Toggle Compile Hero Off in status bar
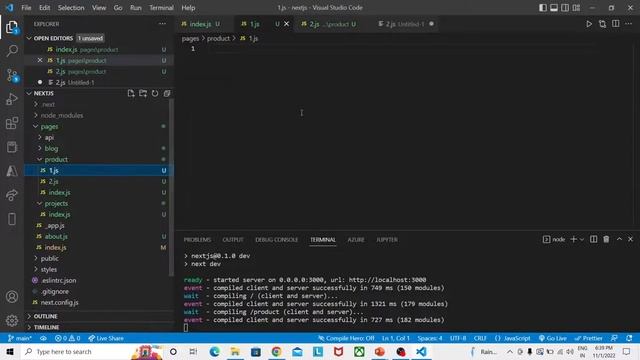Viewport: 640px width, 360px height. click(x=346, y=338)
